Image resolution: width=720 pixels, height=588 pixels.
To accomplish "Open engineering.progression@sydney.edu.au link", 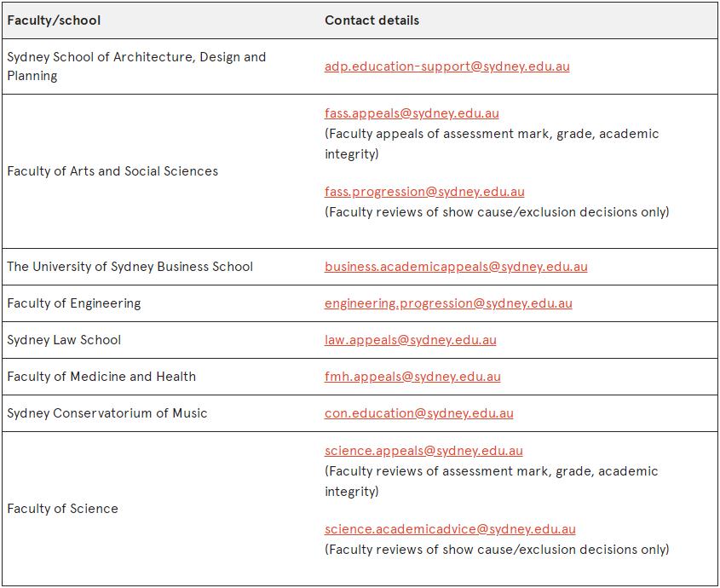I will click(448, 303).
